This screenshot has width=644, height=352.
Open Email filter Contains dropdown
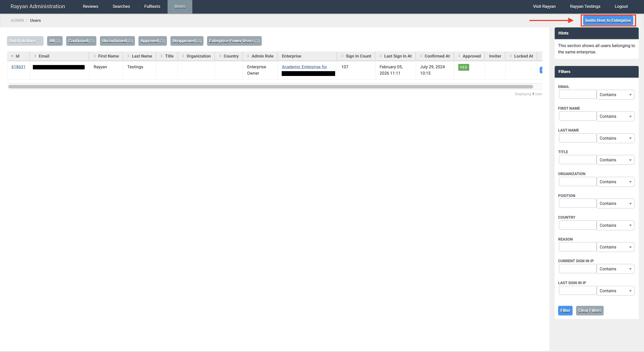tap(615, 95)
